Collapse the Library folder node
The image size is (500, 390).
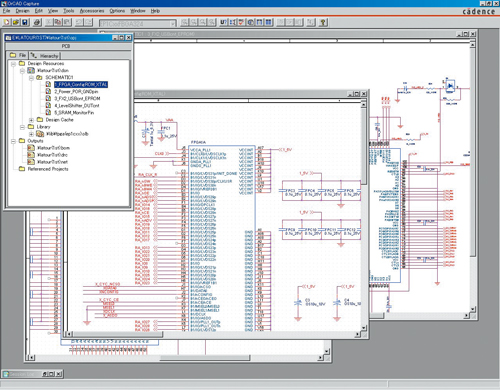[x=22, y=127]
